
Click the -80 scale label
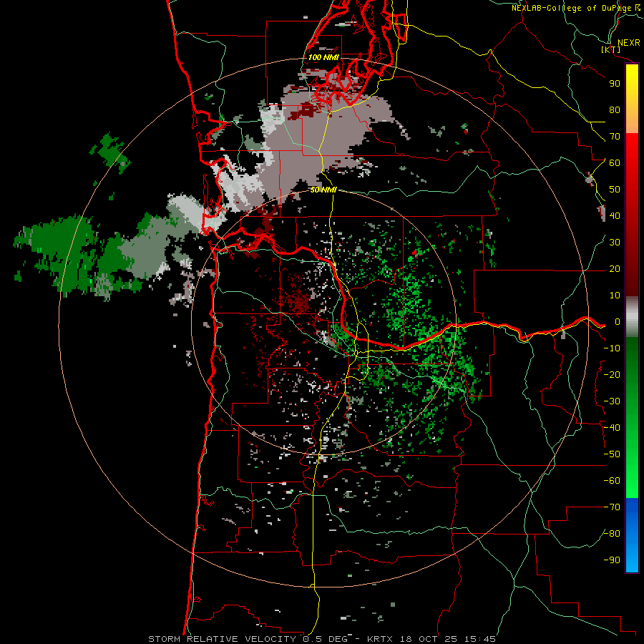[x=612, y=534]
